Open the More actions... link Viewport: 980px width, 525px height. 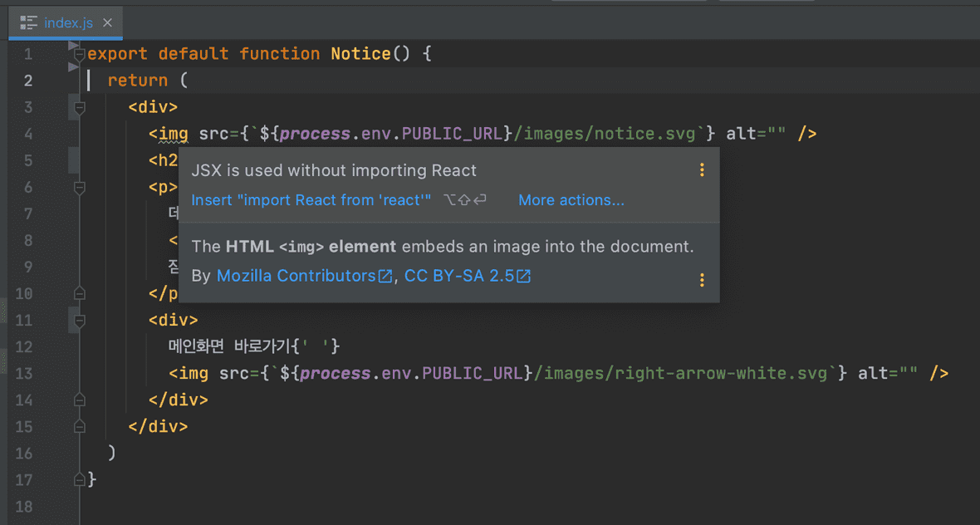pos(571,200)
